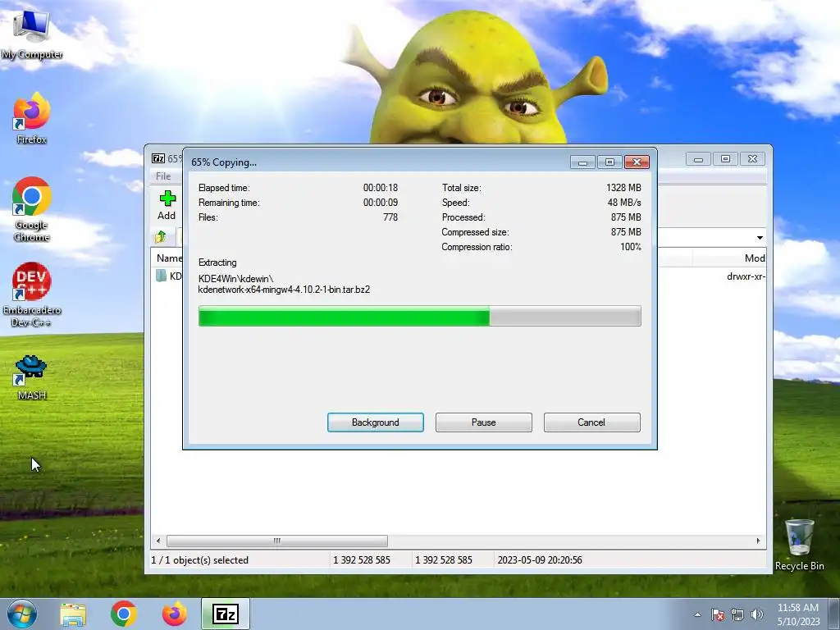Image resolution: width=840 pixels, height=630 pixels.
Task: Maximize the 7-Zip file manager window
Action: coord(725,158)
